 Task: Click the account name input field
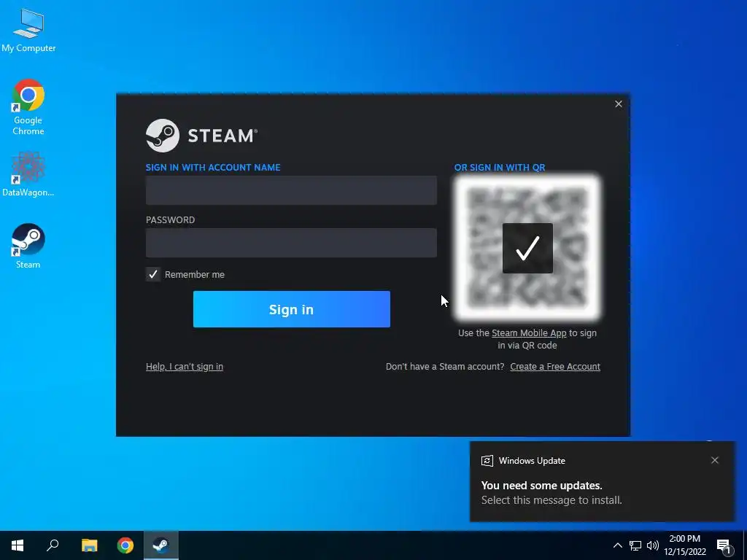point(291,190)
